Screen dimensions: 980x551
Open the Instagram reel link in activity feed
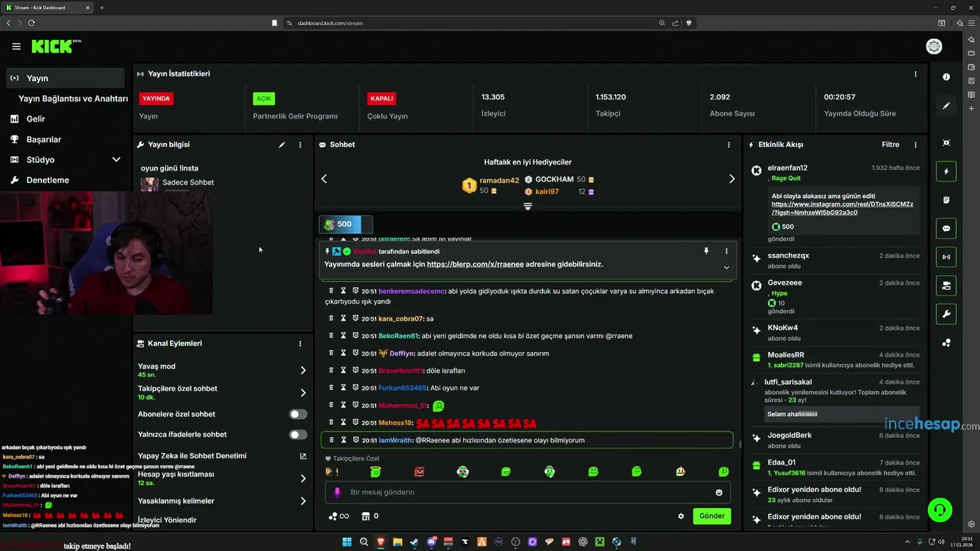point(842,208)
